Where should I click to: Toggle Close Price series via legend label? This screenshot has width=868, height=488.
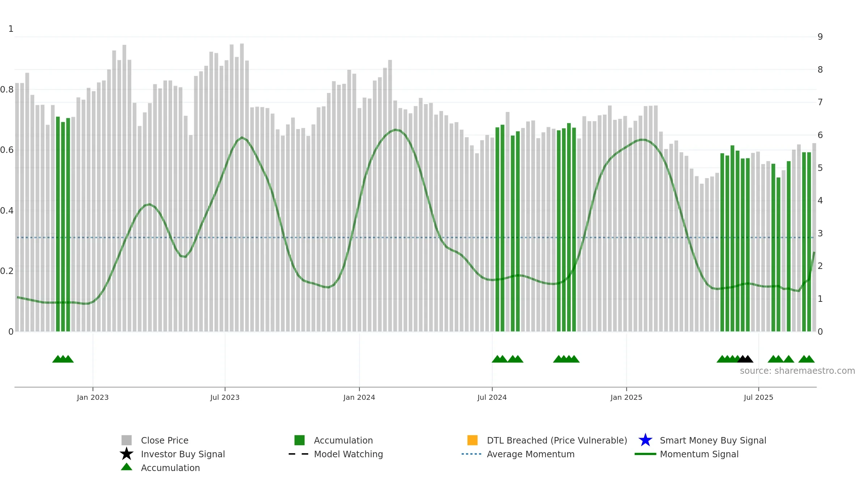pyautogui.click(x=165, y=440)
